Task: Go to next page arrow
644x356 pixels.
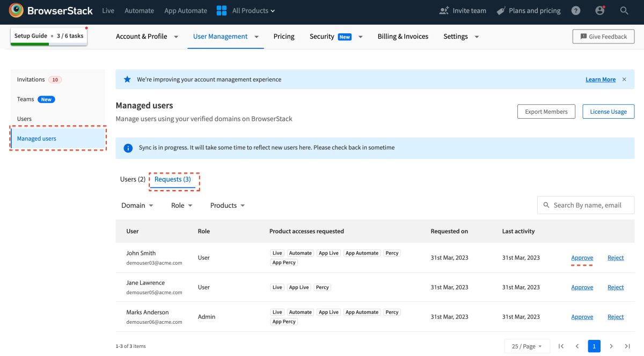Action: coord(611,346)
